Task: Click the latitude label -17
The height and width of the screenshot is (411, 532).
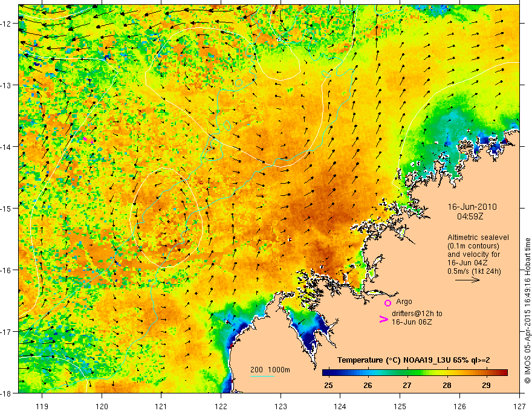Action: [6, 332]
